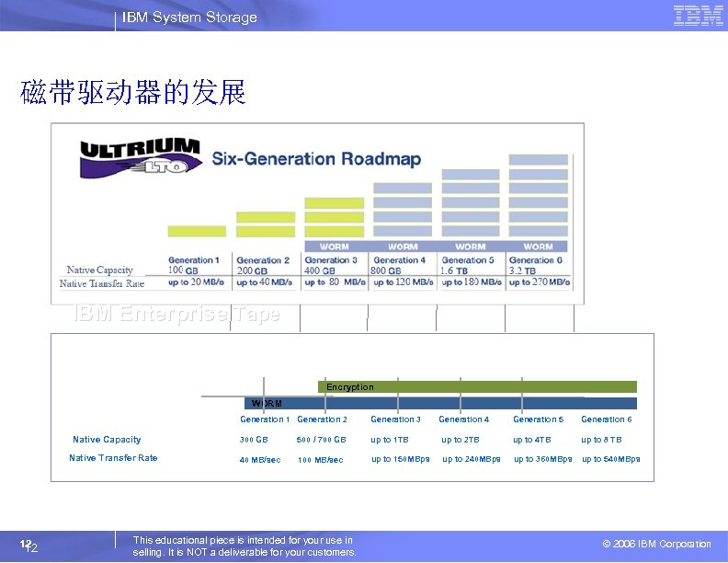The width and height of the screenshot is (728, 563).
Task: Click Enterprise 'Generation 6' label
Action: 607,419
